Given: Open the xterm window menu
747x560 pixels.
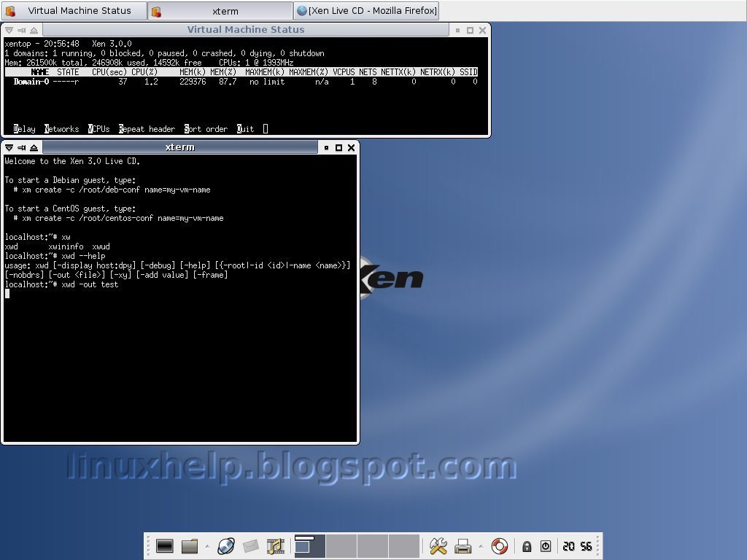Looking at the screenshot, I should point(9,147).
